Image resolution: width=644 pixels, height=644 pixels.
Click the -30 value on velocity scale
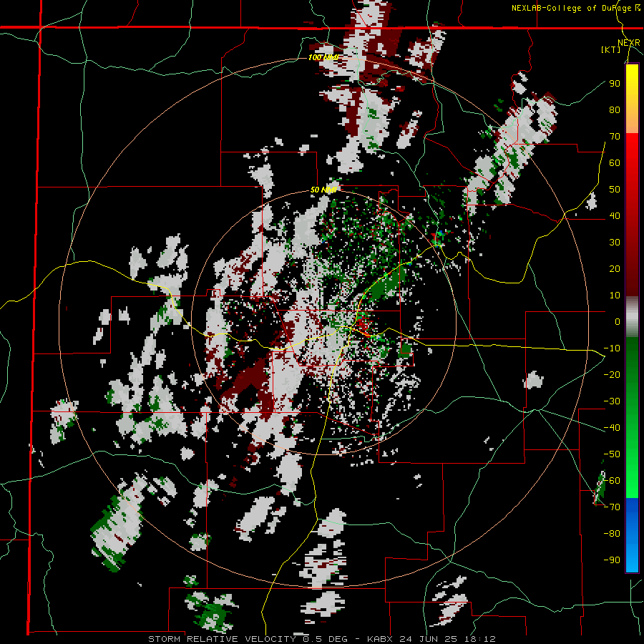(612, 401)
